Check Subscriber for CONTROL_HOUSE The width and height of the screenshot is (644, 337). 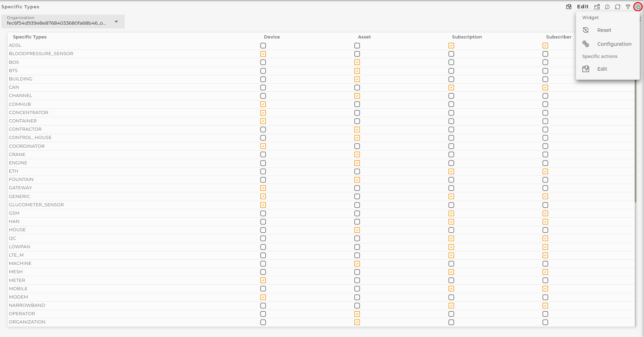pyautogui.click(x=545, y=138)
